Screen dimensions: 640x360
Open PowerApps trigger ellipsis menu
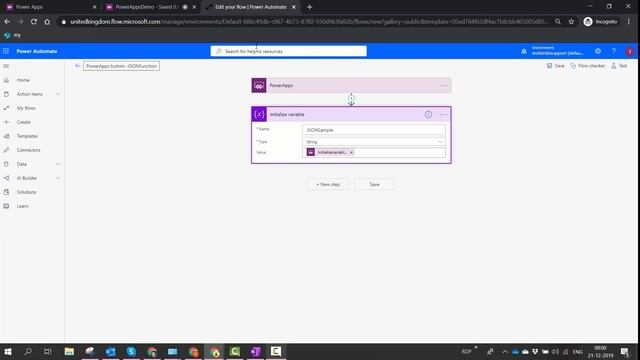(443, 86)
